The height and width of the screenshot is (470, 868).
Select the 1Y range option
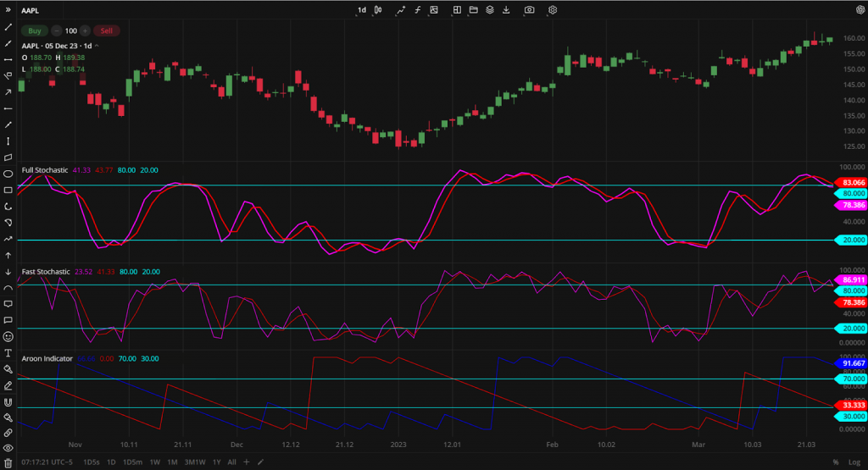[216, 462]
